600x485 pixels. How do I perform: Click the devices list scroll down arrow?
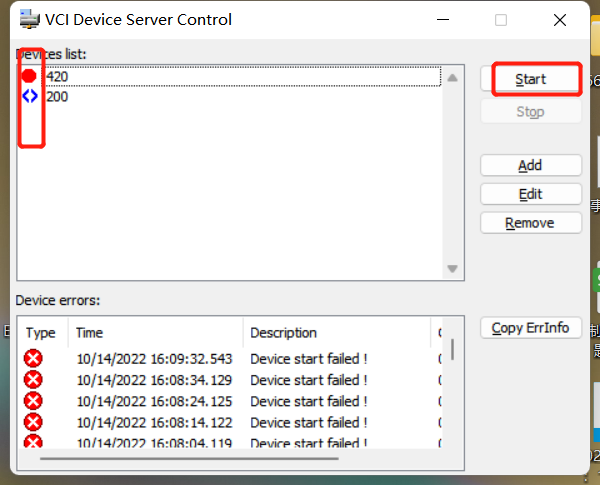click(x=452, y=268)
